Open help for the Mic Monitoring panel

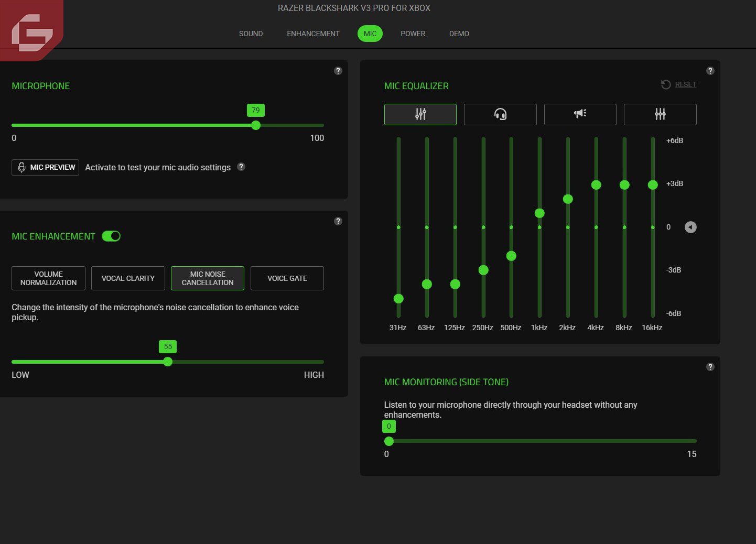click(x=710, y=367)
